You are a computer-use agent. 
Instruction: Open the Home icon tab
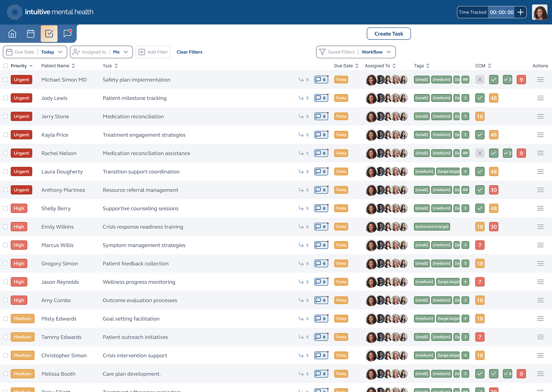12,34
